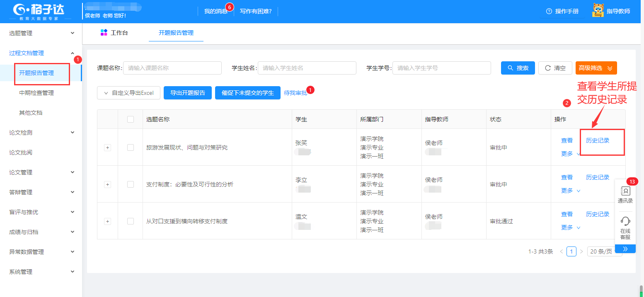Open 操作手册 help icon
This screenshot has height=297, width=644.
tap(549, 11)
